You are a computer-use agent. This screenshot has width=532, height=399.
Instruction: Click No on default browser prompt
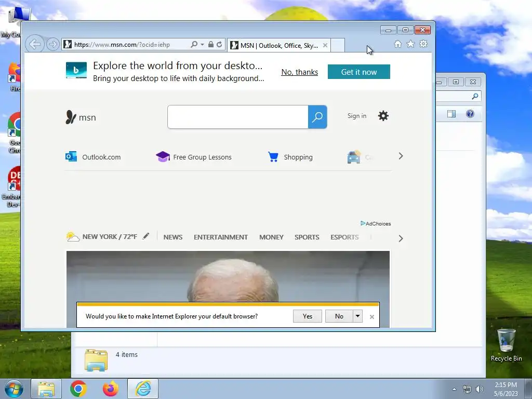pyautogui.click(x=339, y=316)
